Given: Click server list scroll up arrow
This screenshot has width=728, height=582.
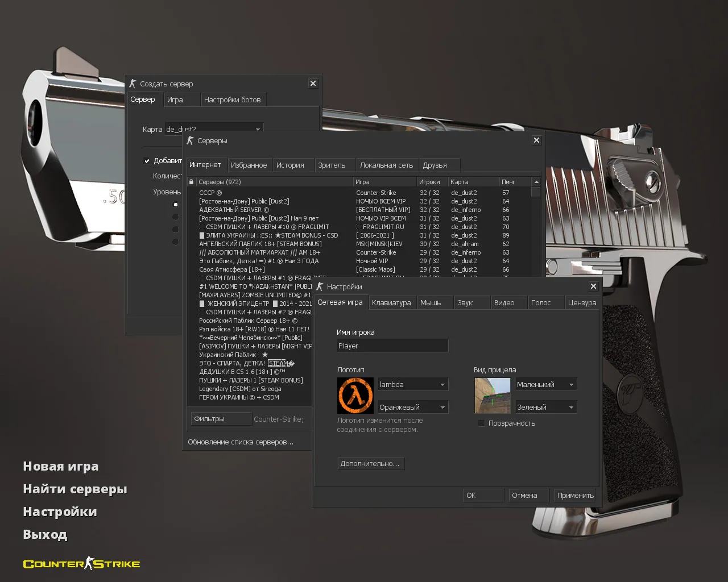Looking at the screenshot, I should pyautogui.click(x=536, y=182).
